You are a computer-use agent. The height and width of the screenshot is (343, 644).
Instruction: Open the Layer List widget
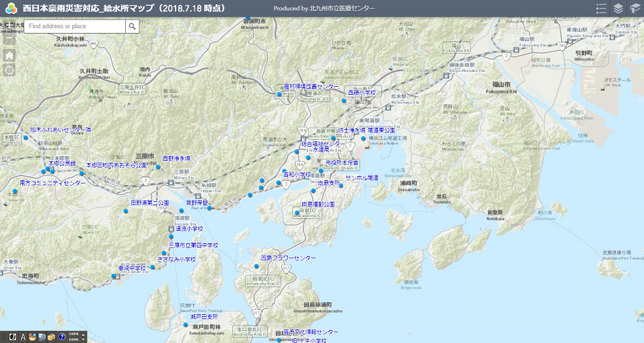click(618, 9)
